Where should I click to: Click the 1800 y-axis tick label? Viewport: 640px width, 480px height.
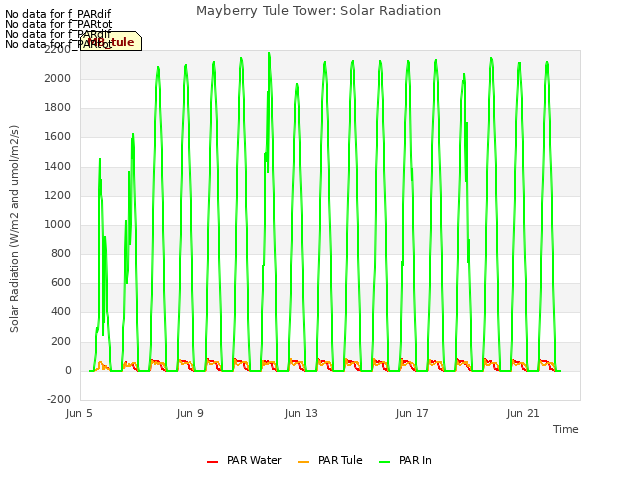click(x=58, y=108)
